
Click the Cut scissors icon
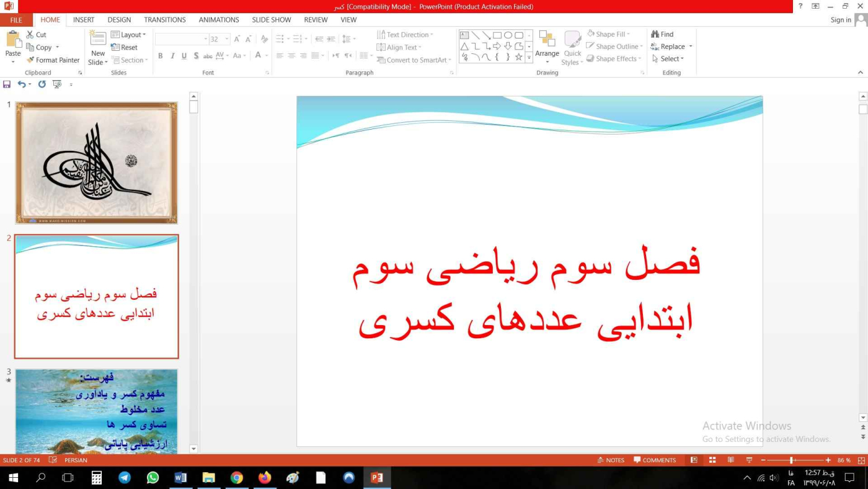pyautogui.click(x=30, y=35)
